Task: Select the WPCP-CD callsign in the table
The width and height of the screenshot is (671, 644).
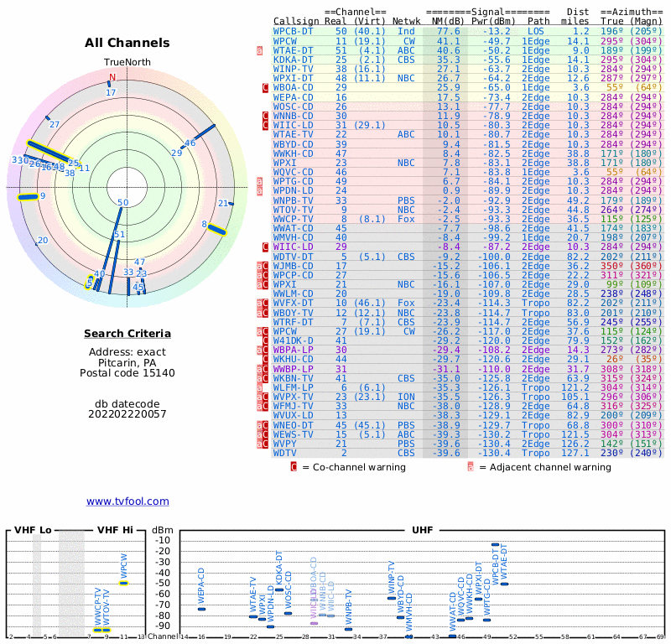Action: click(x=293, y=275)
